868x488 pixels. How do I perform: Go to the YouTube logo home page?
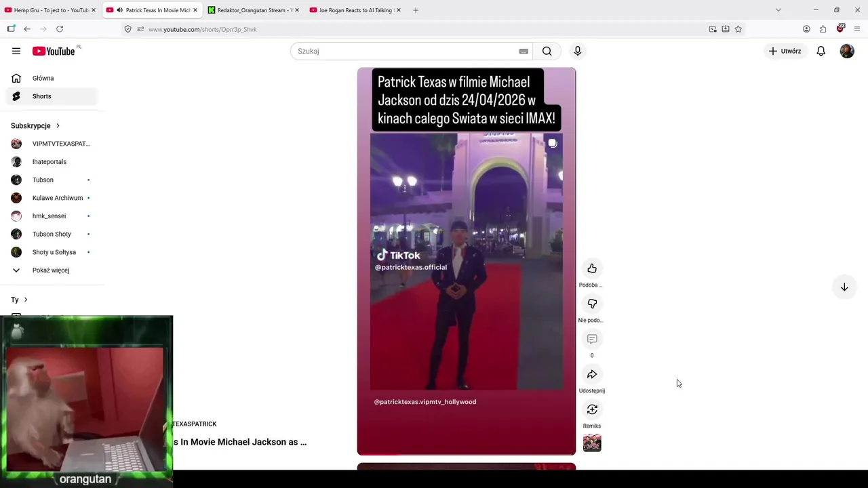point(54,52)
